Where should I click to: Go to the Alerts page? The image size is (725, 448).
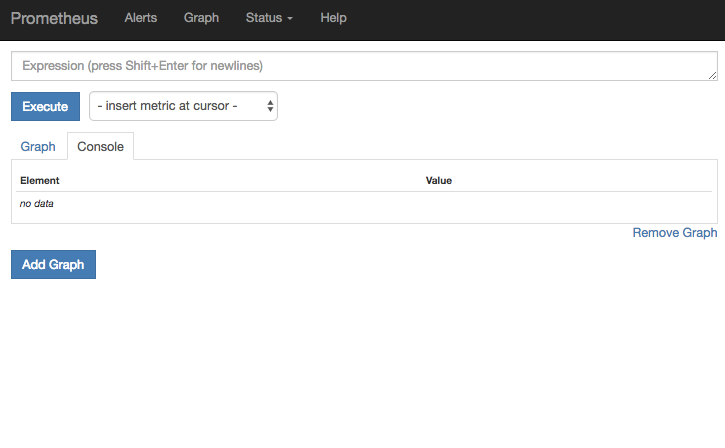[141, 18]
